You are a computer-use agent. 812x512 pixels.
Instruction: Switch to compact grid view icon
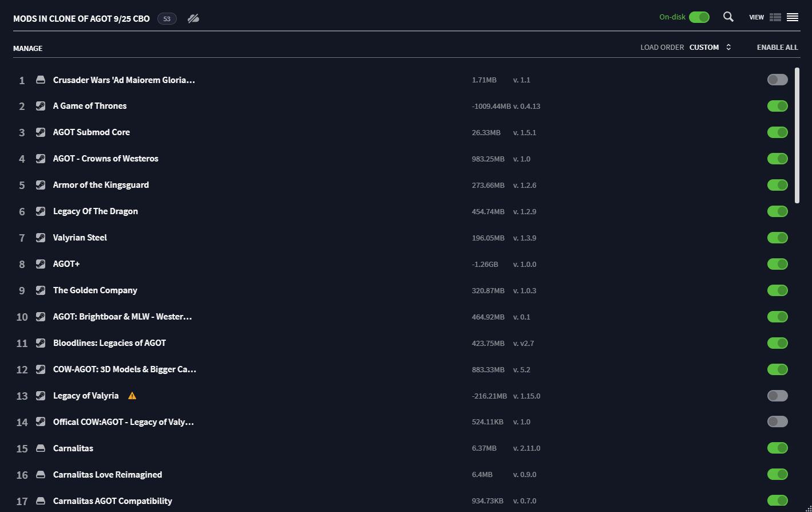click(775, 17)
